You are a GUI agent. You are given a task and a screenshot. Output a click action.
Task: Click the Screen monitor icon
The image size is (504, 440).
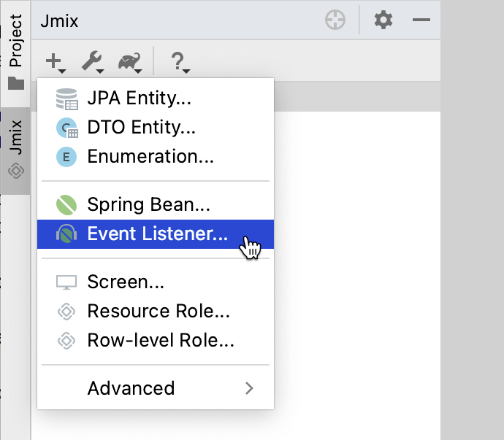point(66,282)
